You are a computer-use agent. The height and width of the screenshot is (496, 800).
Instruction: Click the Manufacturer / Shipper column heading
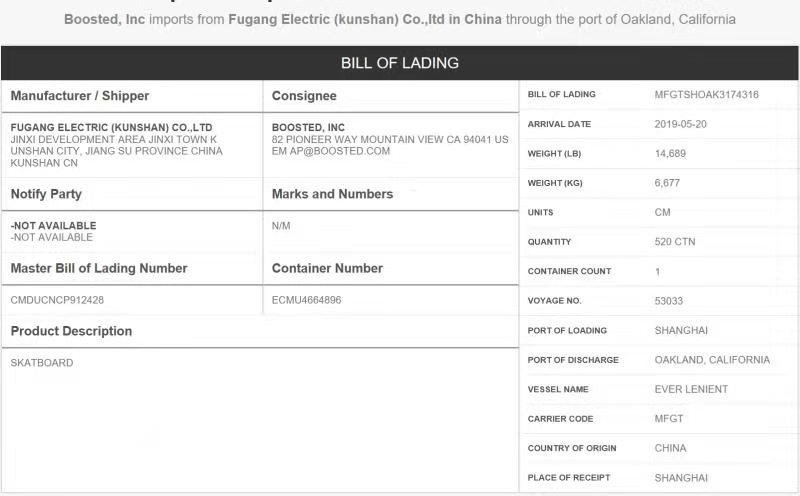80,96
